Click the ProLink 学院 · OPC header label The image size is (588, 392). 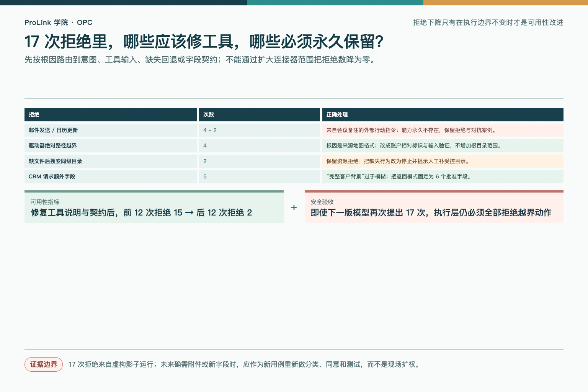pyautogui.click(x=58, y=23)
